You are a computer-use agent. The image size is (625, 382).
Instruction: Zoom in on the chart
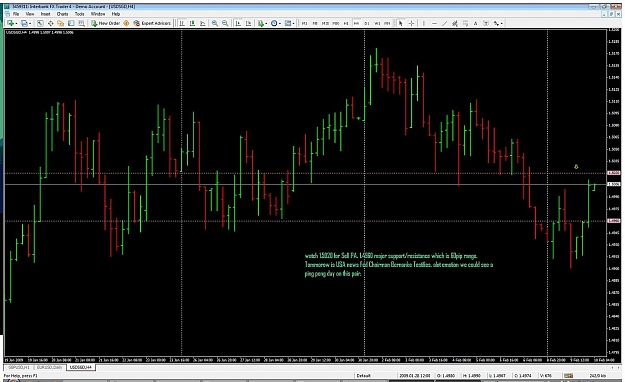pos(215,24)
